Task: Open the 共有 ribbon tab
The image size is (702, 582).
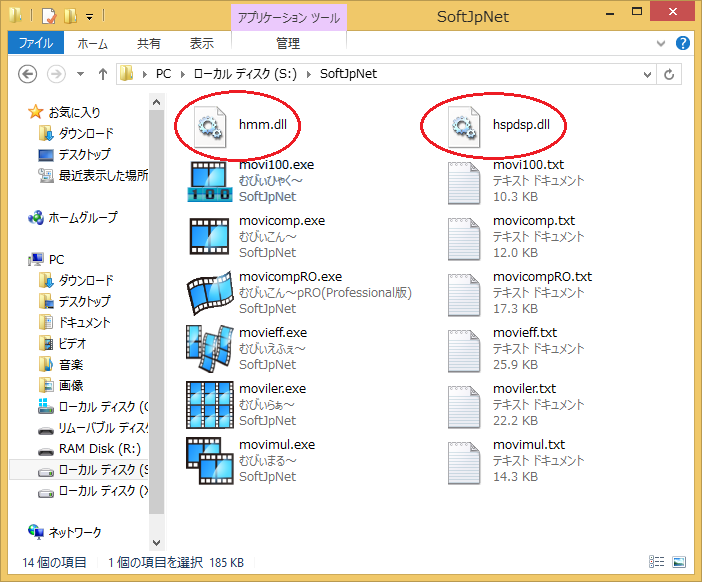Action: (149, 43)
